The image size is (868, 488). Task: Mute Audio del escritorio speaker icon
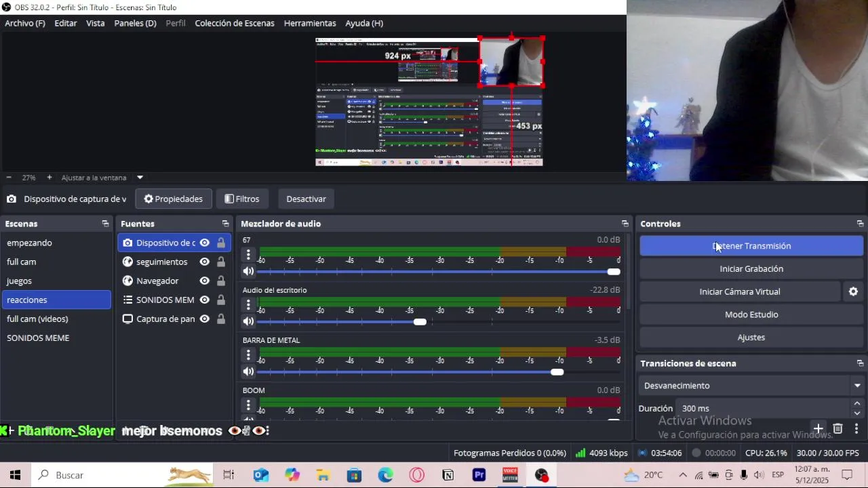(248, 322)
